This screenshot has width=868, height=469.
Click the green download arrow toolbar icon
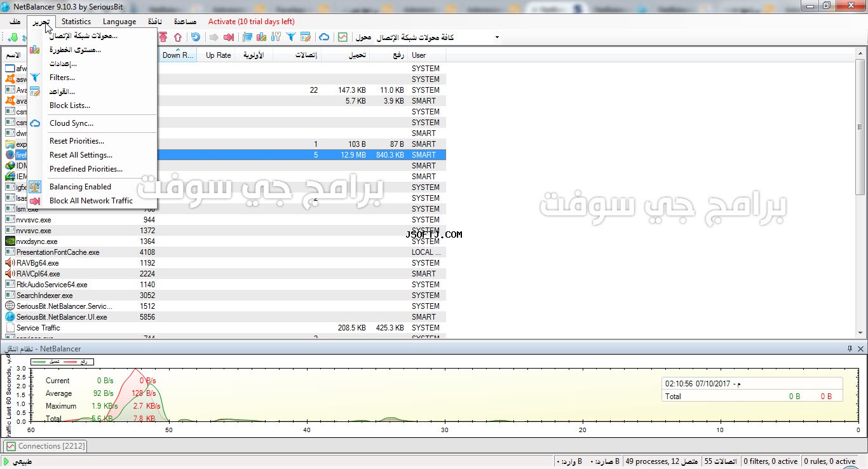13,37
